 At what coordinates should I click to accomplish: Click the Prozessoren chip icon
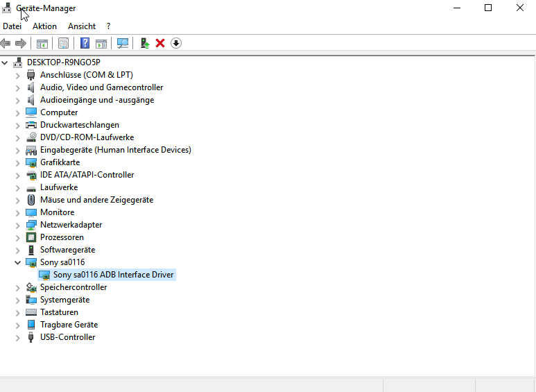click(x=31, y=237)
